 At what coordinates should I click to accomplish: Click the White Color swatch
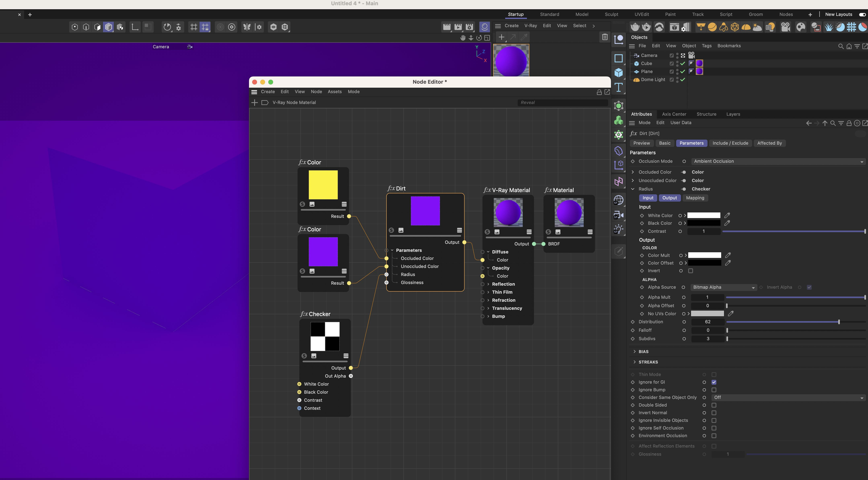[x=703, y=215]
